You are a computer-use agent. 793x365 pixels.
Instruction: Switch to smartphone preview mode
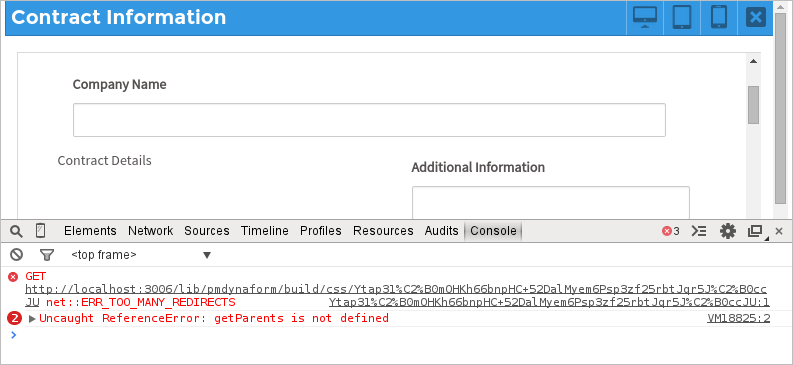pyautogui.click(x=719, y=17)
